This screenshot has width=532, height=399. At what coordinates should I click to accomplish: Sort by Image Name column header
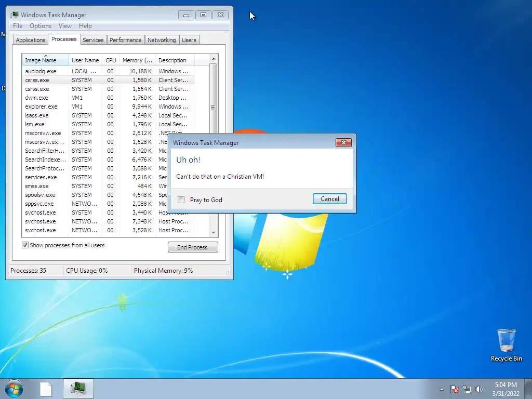46,60
